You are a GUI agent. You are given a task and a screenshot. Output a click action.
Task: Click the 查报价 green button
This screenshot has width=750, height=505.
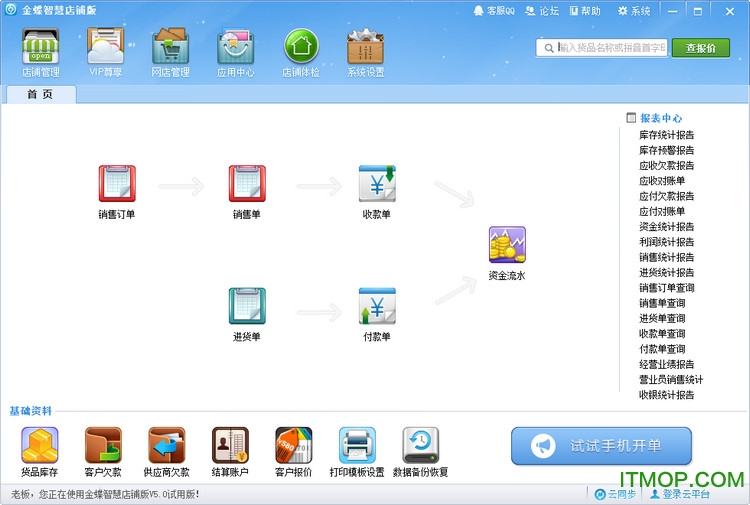tap(701, 48)
